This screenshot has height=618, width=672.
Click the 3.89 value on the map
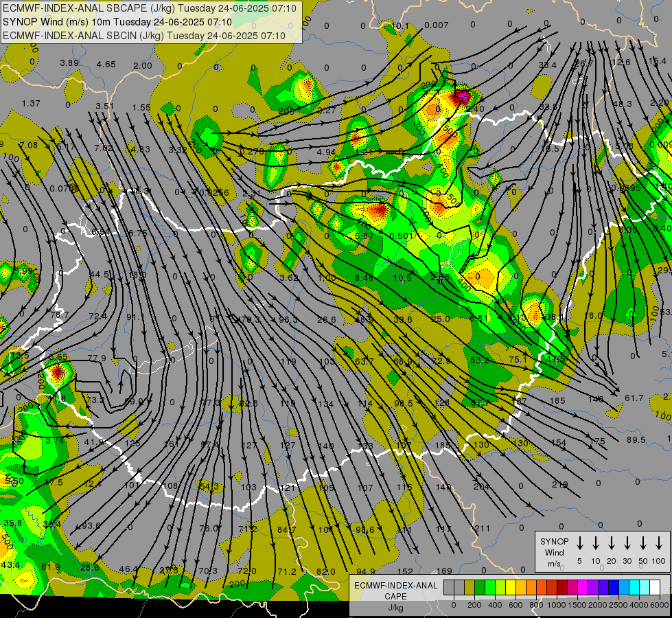(69, 63)
